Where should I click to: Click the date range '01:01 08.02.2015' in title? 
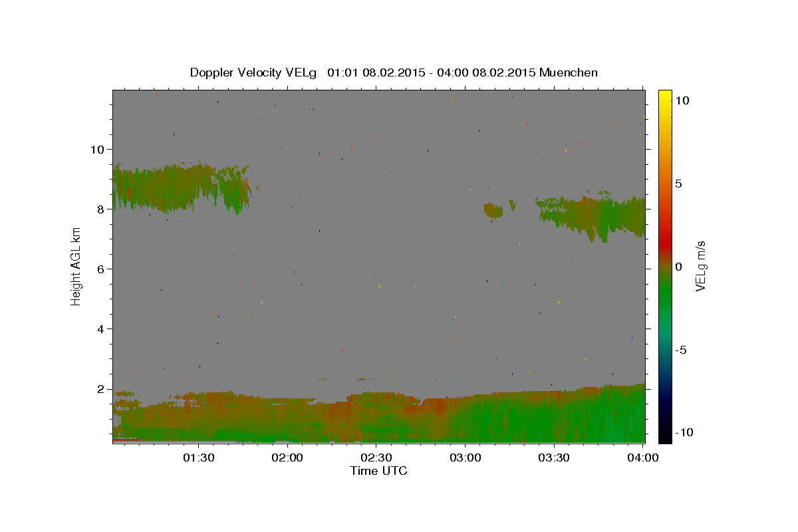click(376, 72)
